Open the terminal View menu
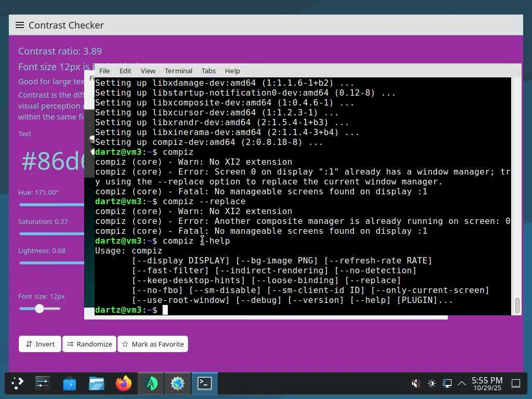Screen dimensions: 532x399 pos(148,71)
